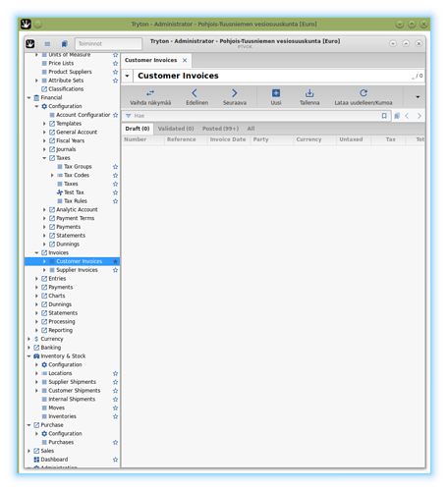Open the Banking menu entry
Screen dimensions: 448x491
51,348
